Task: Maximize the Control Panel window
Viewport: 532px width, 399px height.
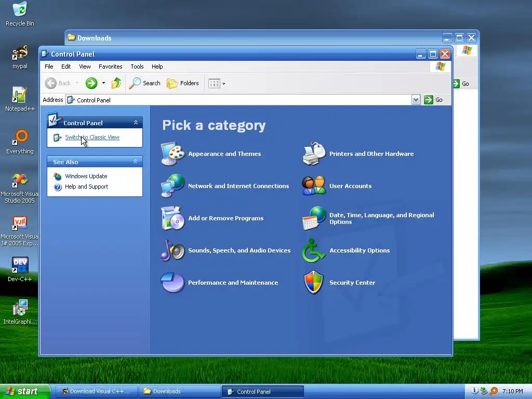Action: [433, 54]
